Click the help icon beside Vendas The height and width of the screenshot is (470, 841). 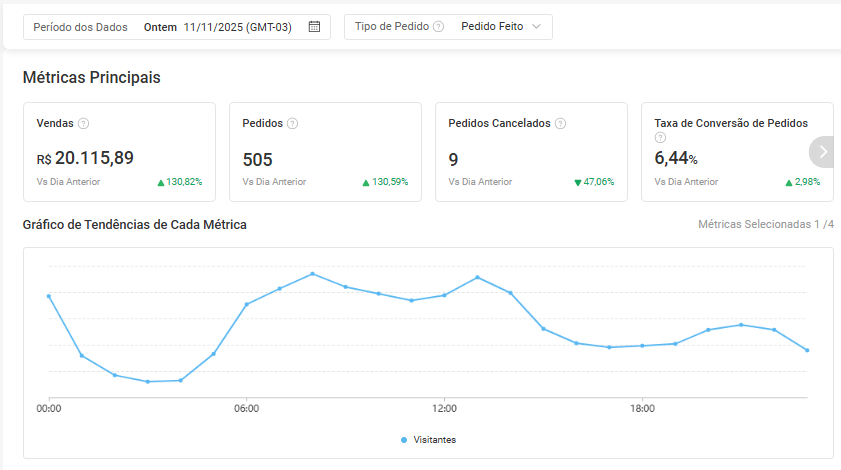pos(83,124)
